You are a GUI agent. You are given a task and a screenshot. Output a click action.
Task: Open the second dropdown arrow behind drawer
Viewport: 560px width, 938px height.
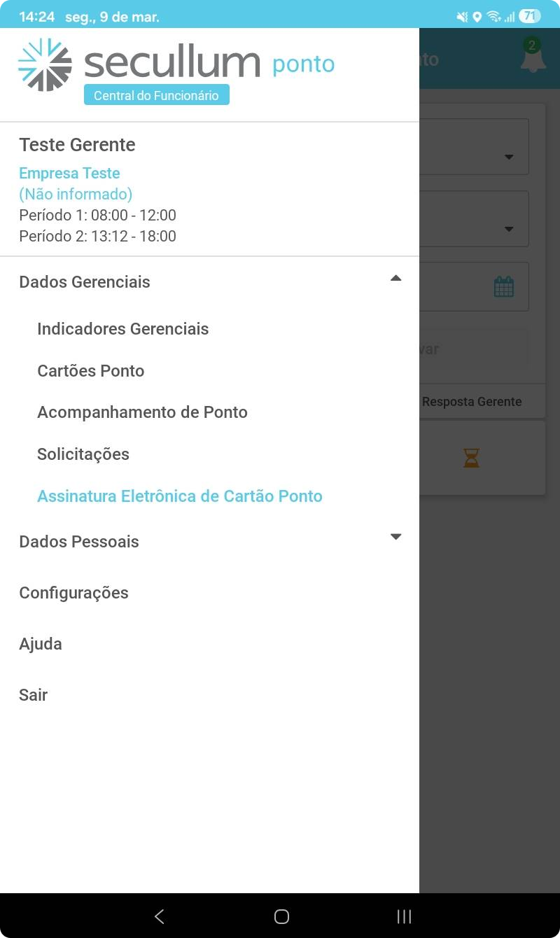point(509,229)
